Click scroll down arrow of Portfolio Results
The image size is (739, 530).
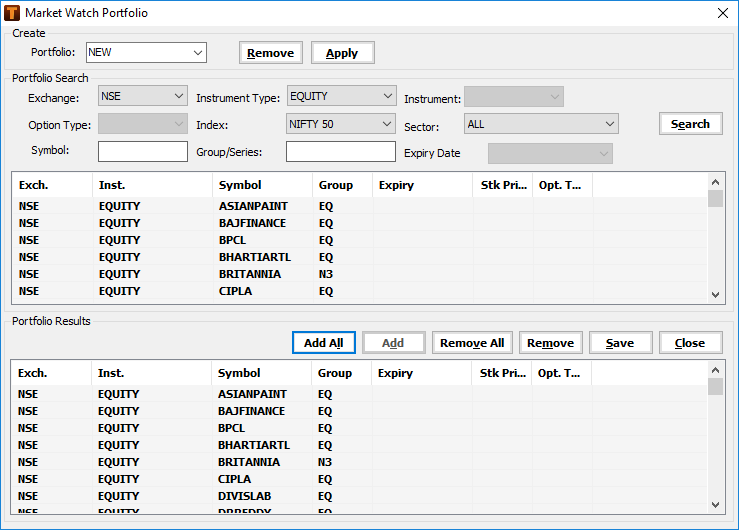(715, 505)
